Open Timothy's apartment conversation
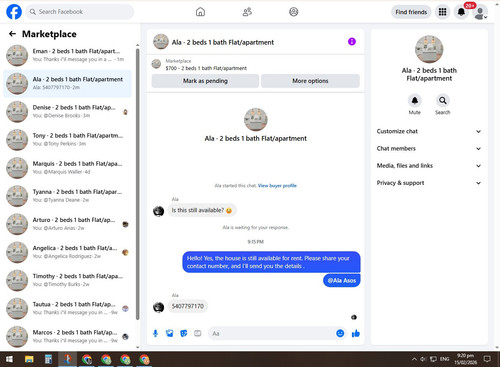Screen dimensions: 500x367 click(x=67, y=280)
